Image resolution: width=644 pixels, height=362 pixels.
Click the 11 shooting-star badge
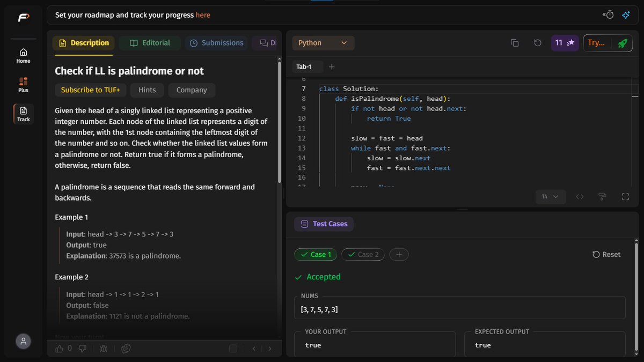pos(565,43)
